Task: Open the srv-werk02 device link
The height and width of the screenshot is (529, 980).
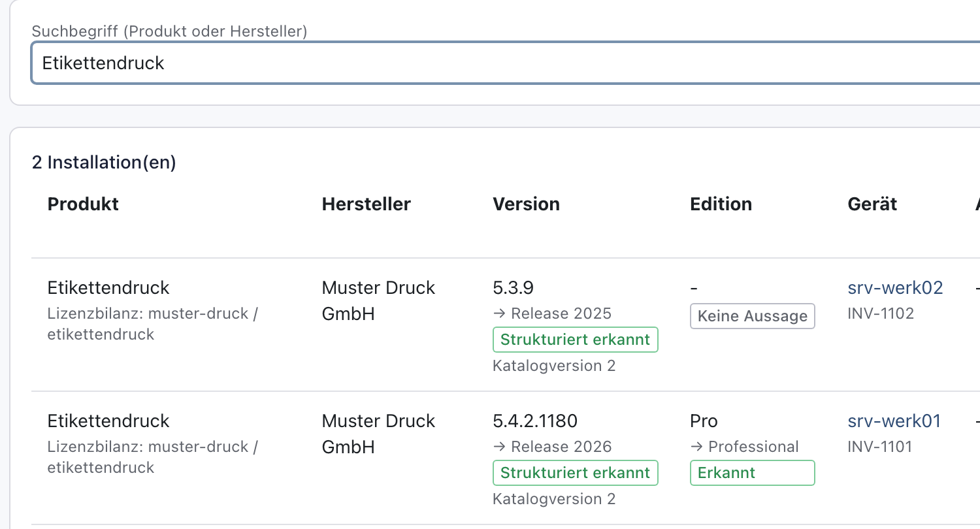Action: coord(895,287)
